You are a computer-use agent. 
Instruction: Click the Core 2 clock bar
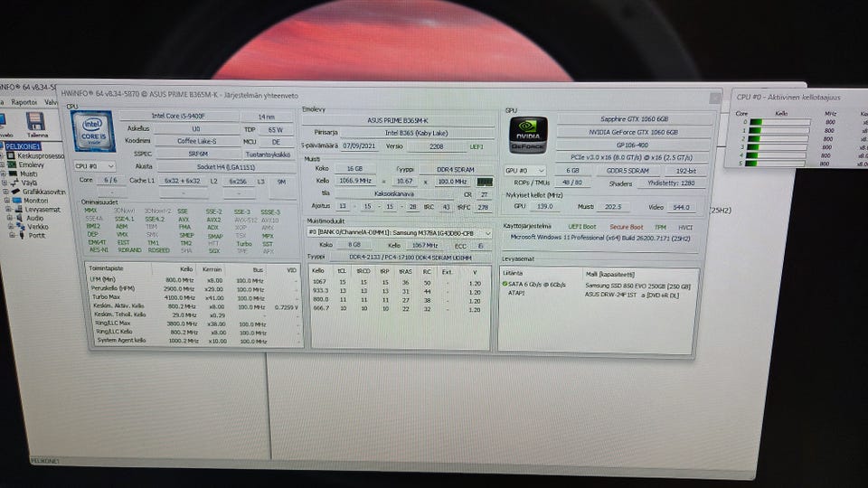tap(778, 139)
